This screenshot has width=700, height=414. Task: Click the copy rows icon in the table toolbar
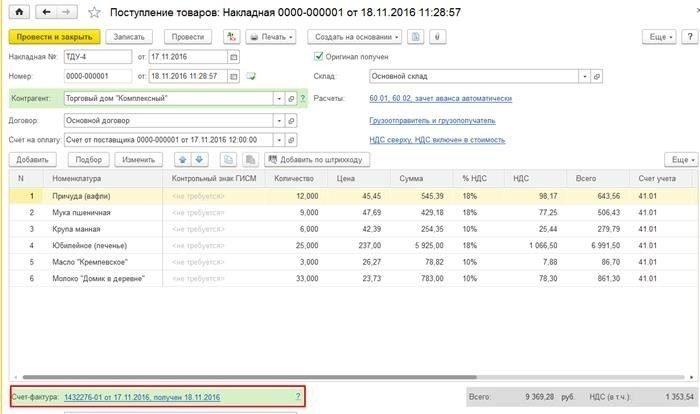(x=226, y=160)
